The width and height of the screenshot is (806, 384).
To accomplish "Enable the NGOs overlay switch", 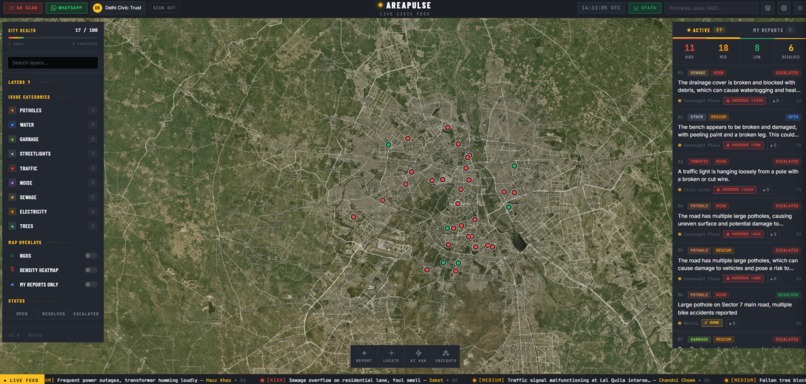I will click(x=91, y=255).
